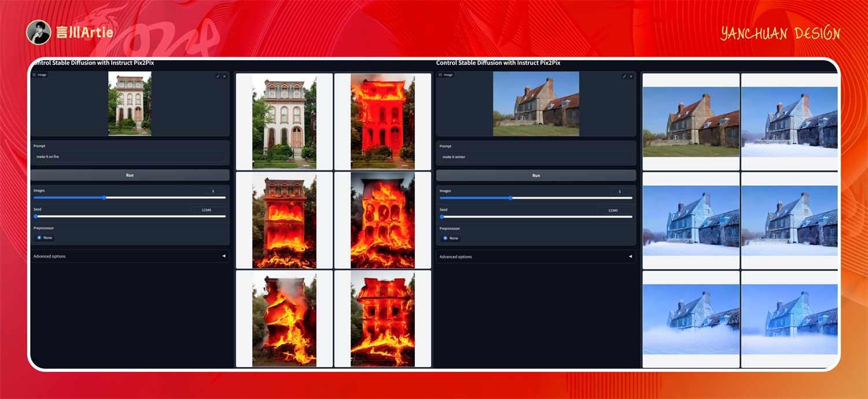Screen dimensions: 868x399
Task: Click the Seed slider track in right panel
Action: [x=536, y=217]
